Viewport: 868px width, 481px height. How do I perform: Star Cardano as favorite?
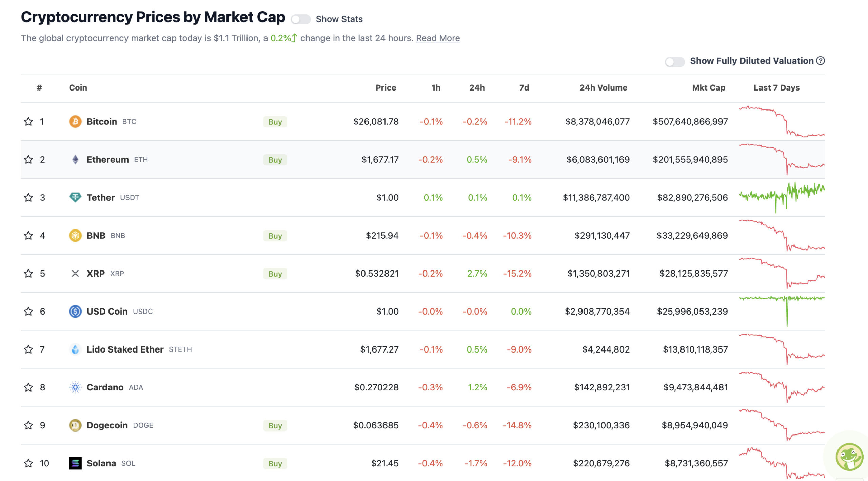coord(28,387)
